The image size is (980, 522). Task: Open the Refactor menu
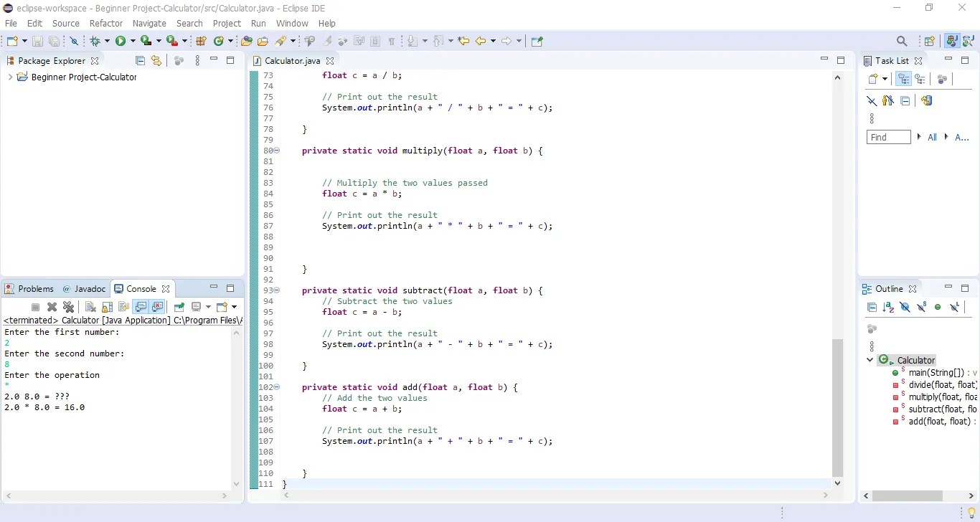click(x=106, y=23)
